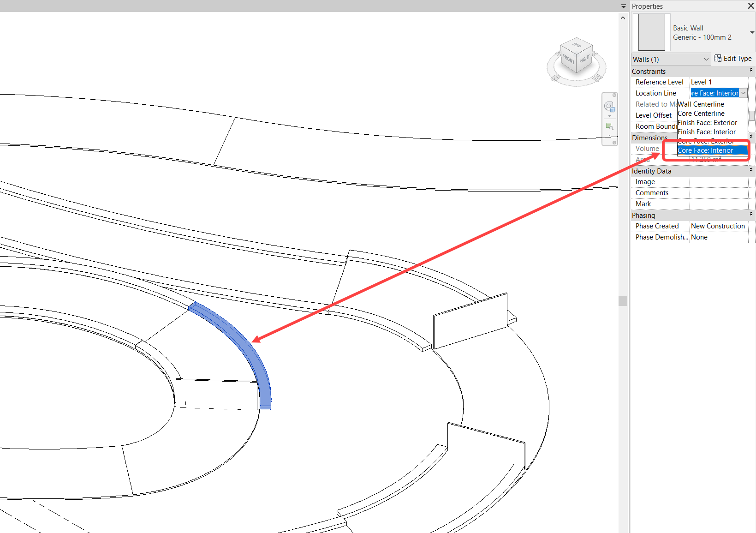Choose Finish Face: Exterior option
The image size is (756, 533).
pyautogui.click(x=707, y=122)
